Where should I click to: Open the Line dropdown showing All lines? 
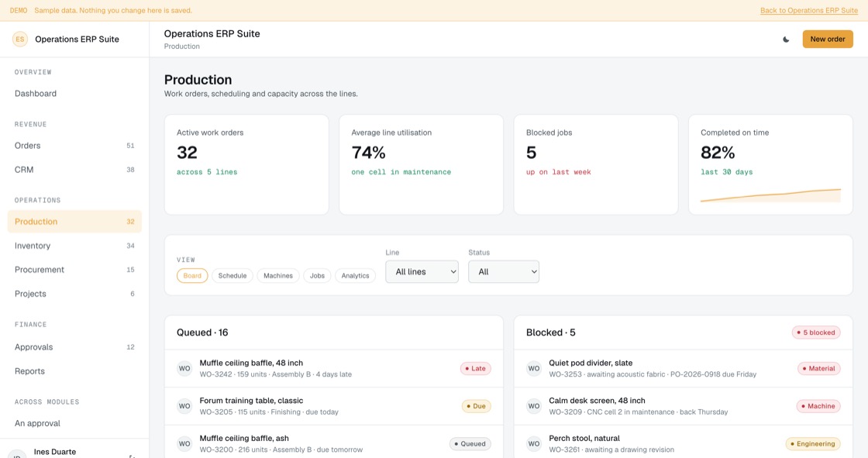point(422,272)
